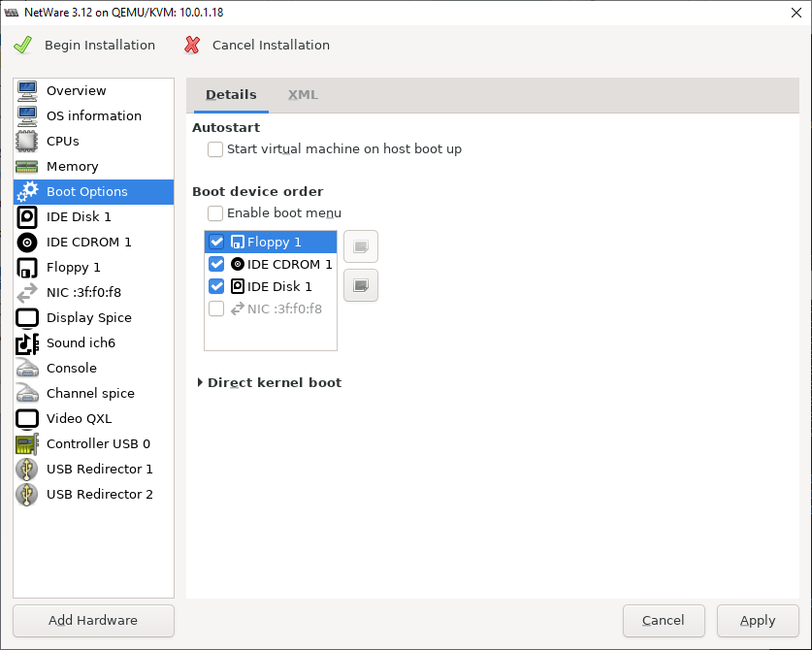
Task: Click the IDE CDROM 1 disc sidebar icon
Action: [x=27, y=243]
